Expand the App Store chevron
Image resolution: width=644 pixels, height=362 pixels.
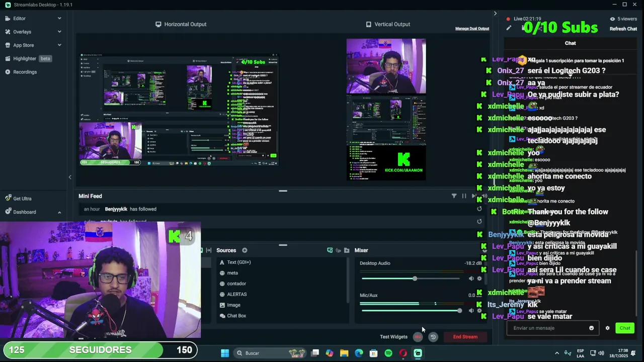(x=59, y=45)
